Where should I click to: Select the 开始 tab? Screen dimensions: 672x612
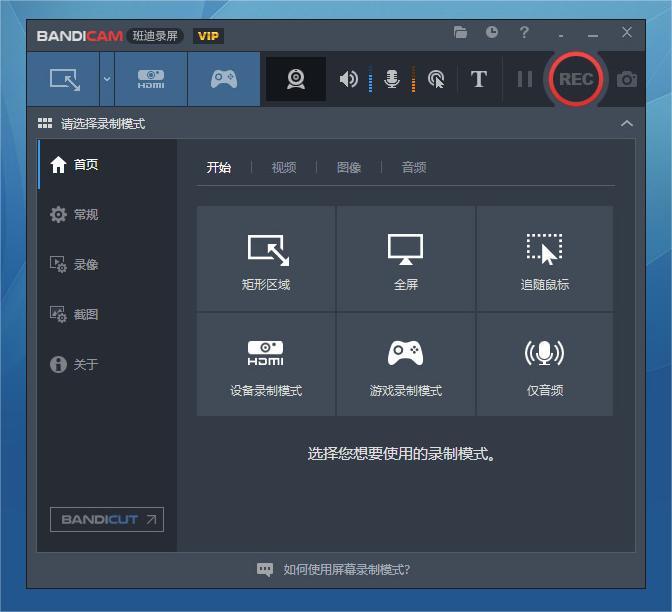point(219,167)
